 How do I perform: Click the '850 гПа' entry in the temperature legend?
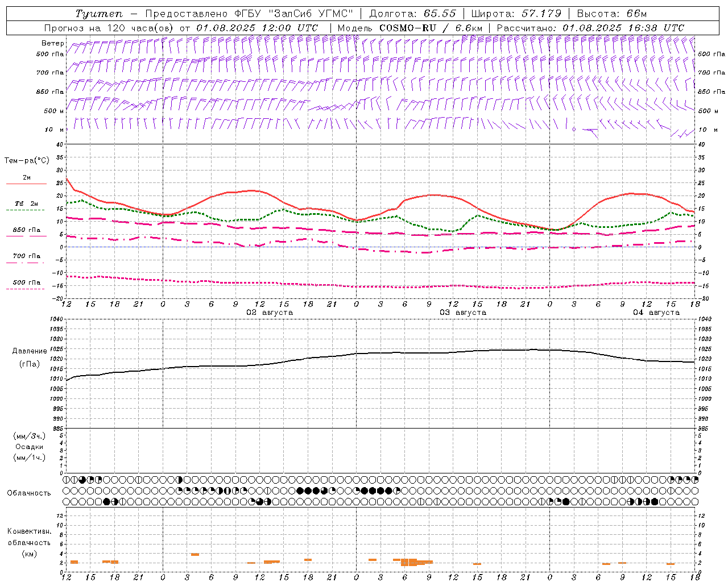(26, 230)
